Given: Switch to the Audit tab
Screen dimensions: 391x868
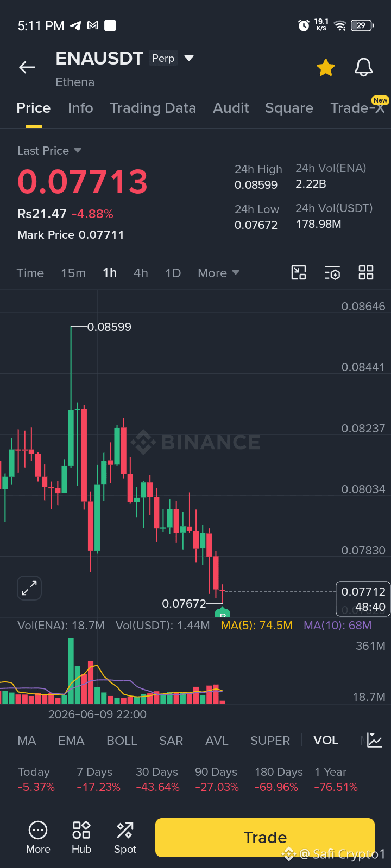Looking at the screenshot, I should pos(231,108).
